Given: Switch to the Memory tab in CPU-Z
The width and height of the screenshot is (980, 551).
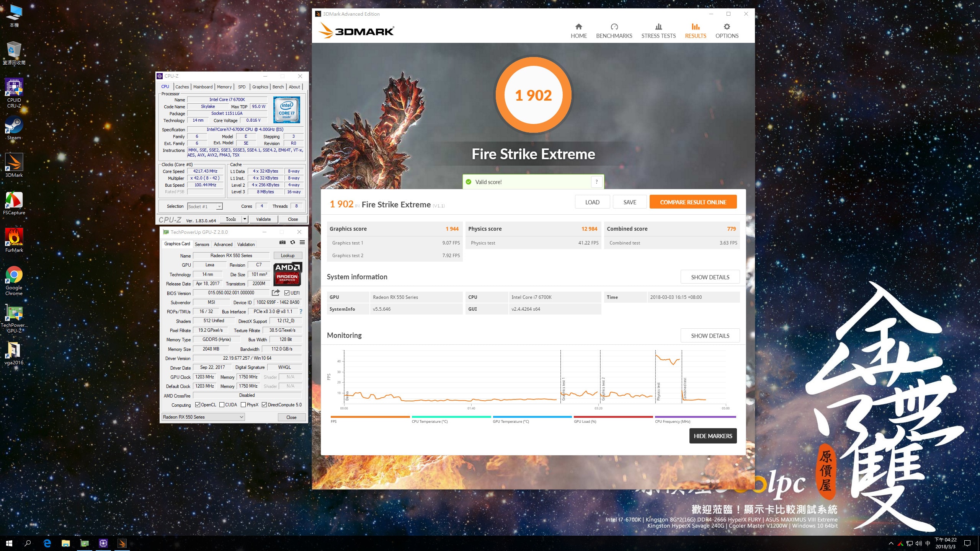Looking at the screenshot, I should [x=224, y=87].
